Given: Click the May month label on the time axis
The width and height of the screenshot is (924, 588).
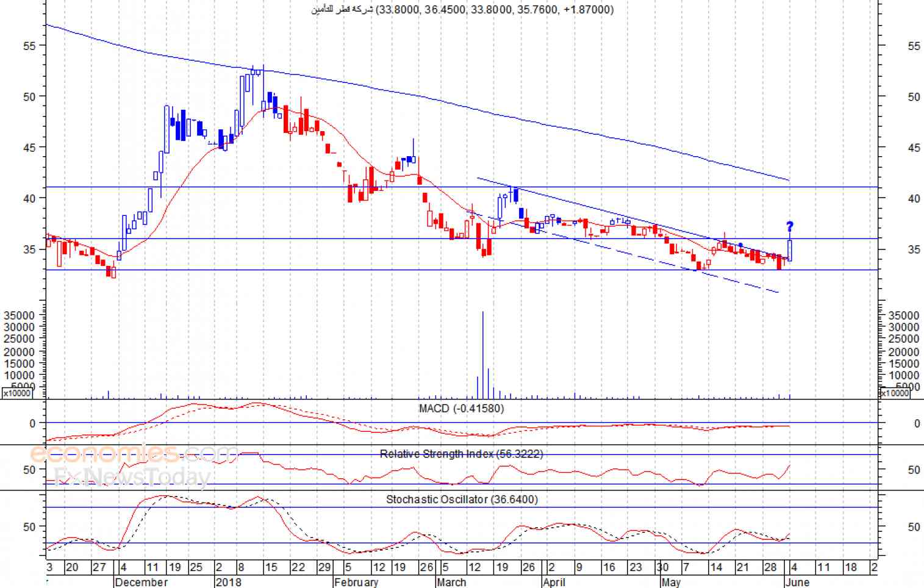Looking at the screenshot, I should pyautogui.click(x=671, y=582).
